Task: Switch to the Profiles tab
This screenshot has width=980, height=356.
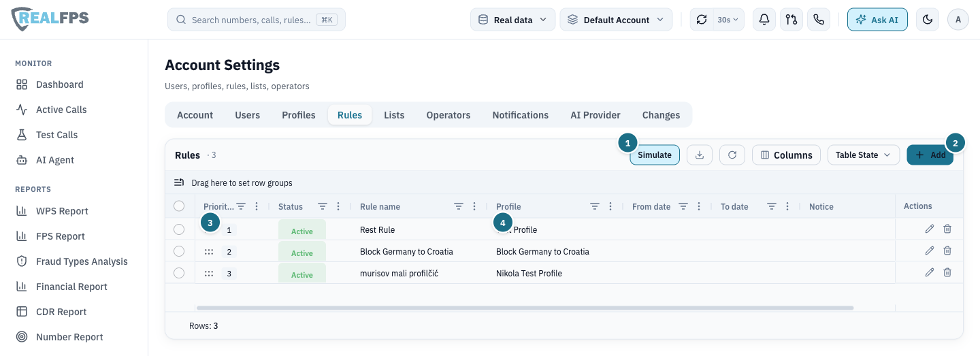Action: click(299, 115)
